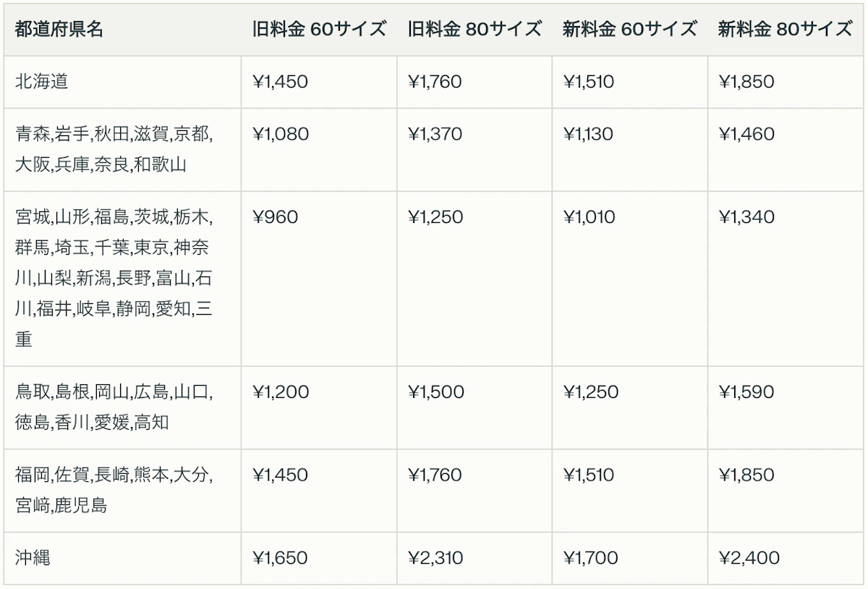Click the 新料金 60サイズ column header
This screenshot has width=868, height=589.
[629, 29]
